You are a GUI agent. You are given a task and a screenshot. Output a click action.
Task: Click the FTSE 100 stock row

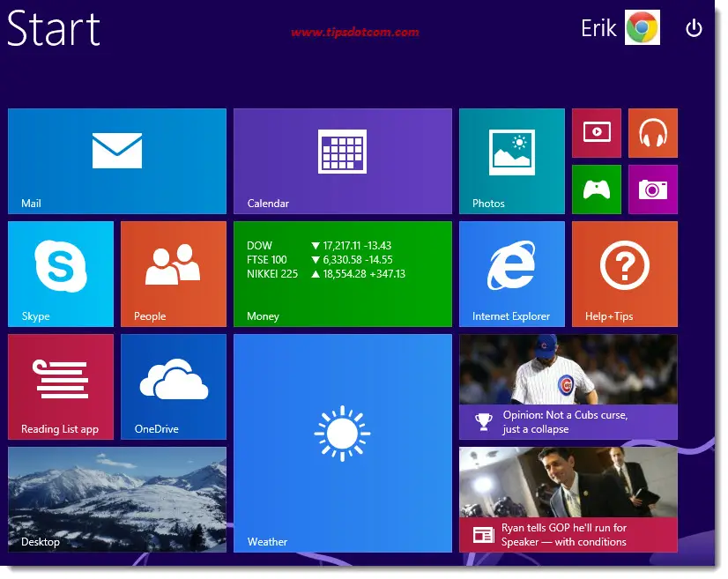(x=320, y=260)
